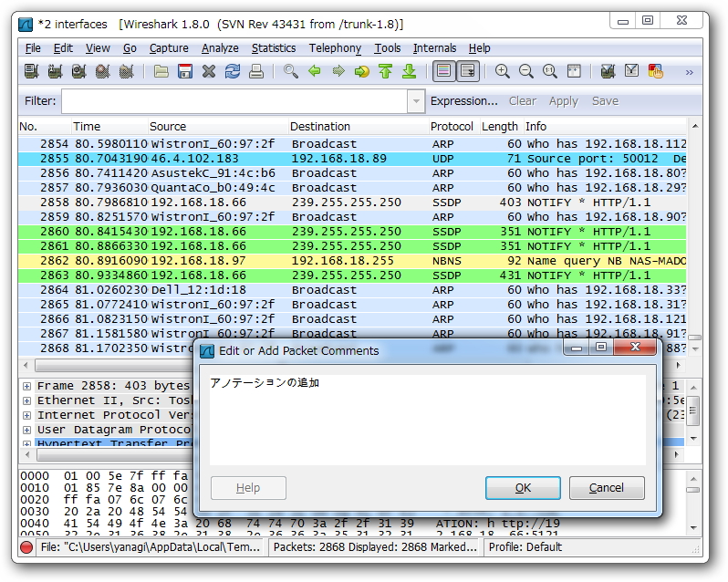Select packet 2862 NBNS name query row

click(x=352, y=261)
